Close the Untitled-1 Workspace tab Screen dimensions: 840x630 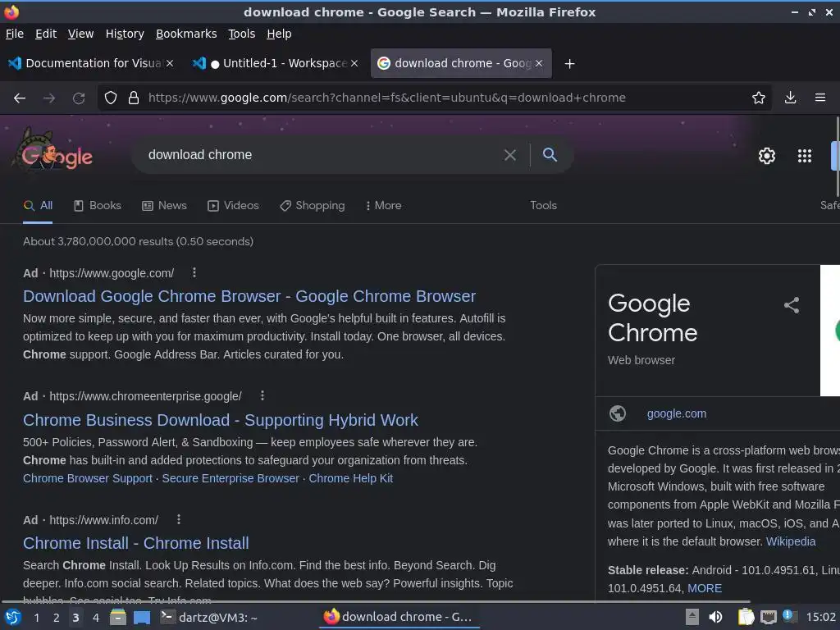click(354, 63)
